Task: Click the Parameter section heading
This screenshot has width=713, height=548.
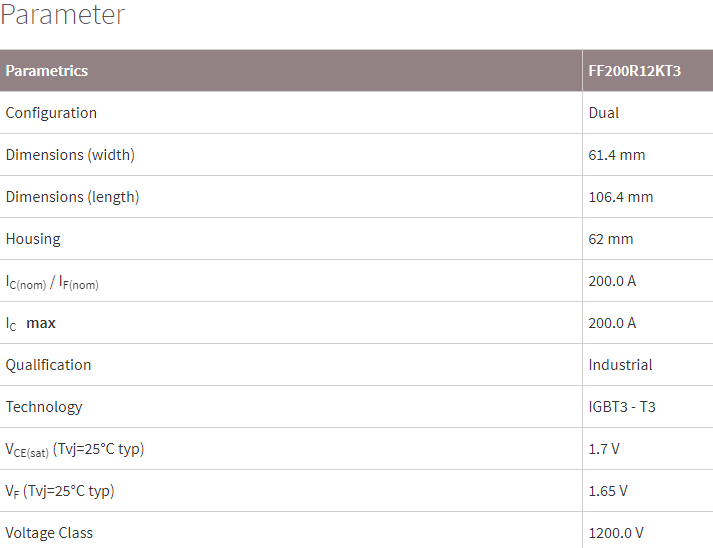Action: coord(63,16)
